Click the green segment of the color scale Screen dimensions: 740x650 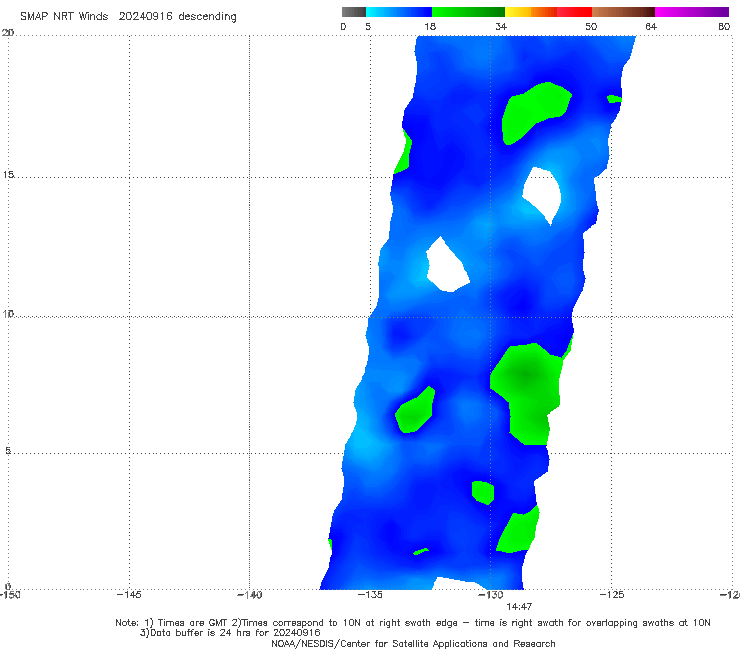point(468,12)
